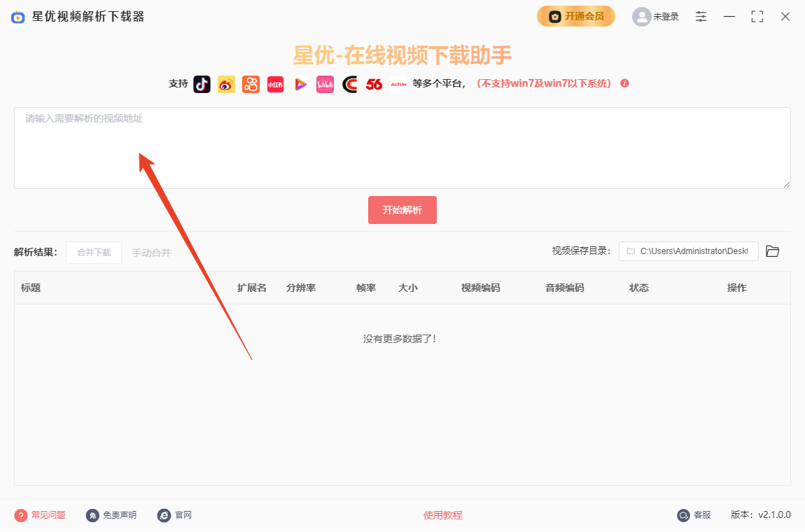805x532 pixels.
Task: Open the 使用教程 tutorial link
Action: 442,515
